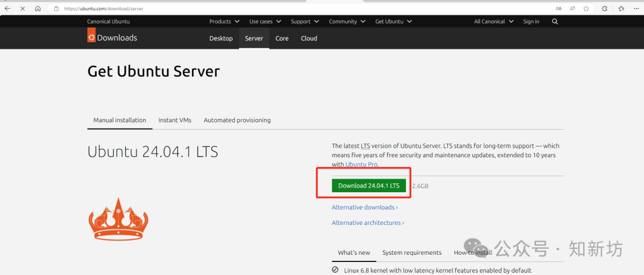The height and width of the screenshot is (275, 644).
Task: Click the browser back arrow
Action: coord(8,9)
